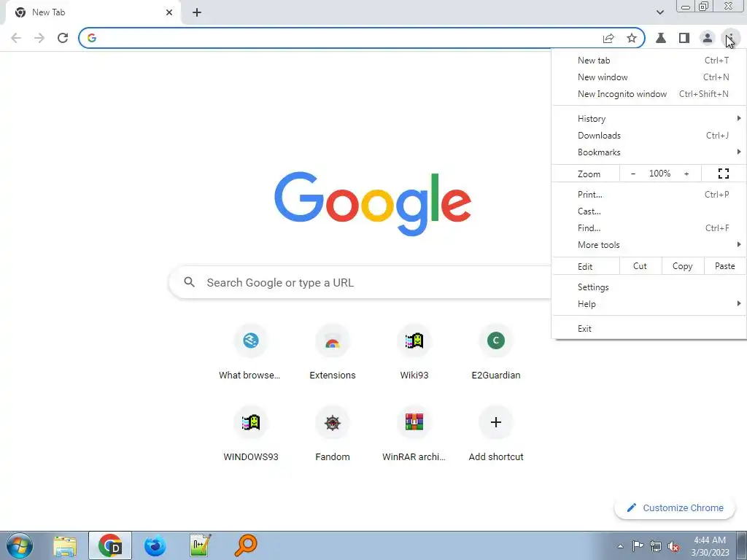Open the E2Guardian shortcut tile
The image size is (747, 560).
[496, 353]
